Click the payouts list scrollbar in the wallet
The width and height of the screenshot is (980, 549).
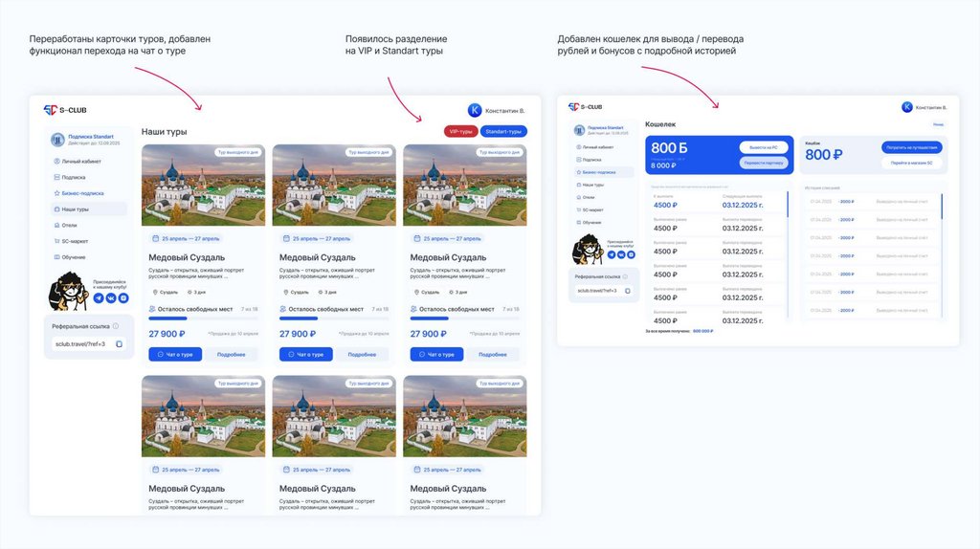788,205
